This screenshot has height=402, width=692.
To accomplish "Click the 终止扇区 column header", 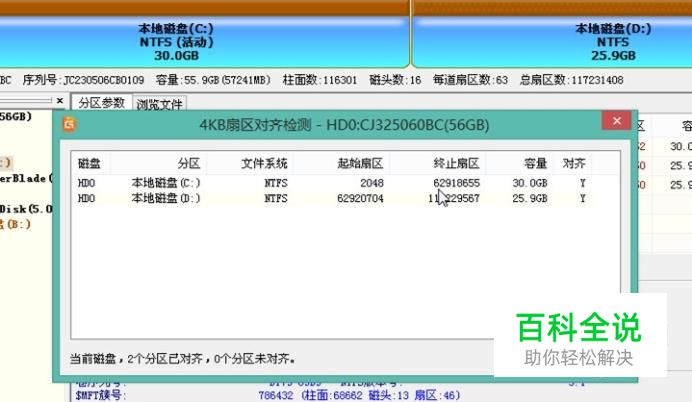I will point(438,164).
